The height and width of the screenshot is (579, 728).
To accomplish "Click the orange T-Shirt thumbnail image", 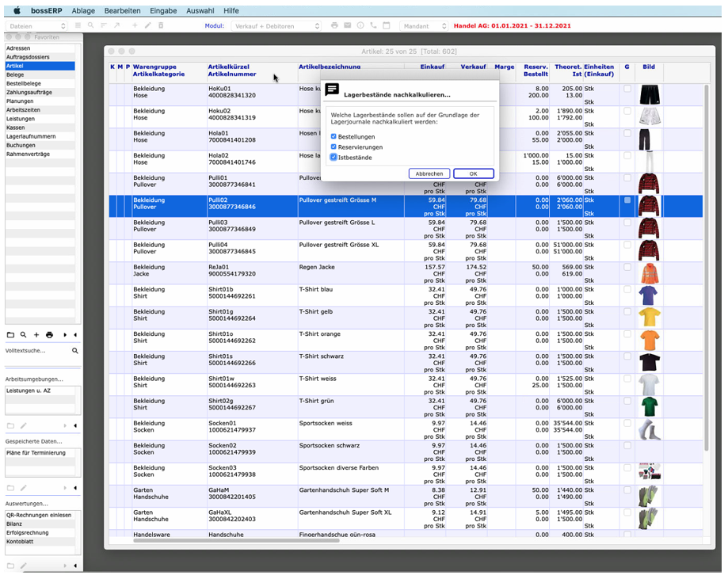I will [649, 340].
